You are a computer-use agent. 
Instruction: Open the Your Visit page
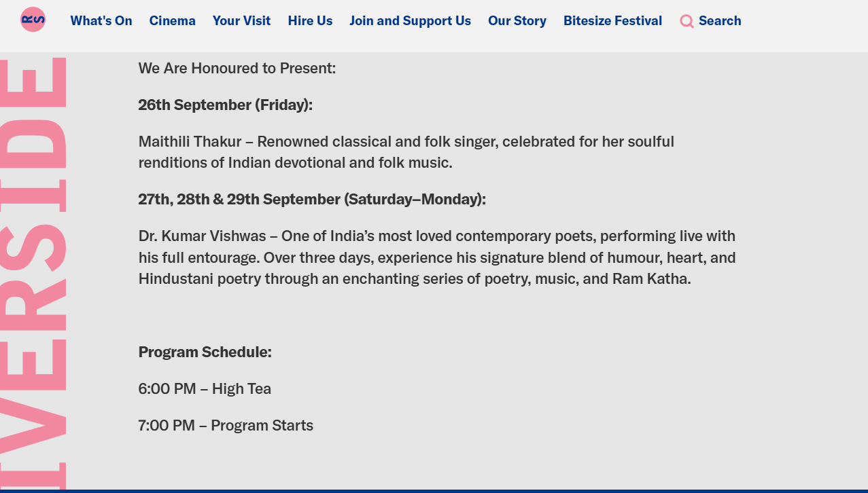coord(241,21)
